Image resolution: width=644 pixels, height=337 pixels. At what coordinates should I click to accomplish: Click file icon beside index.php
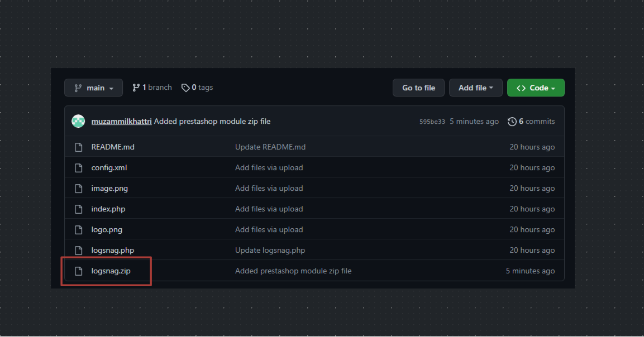[78, 209]
